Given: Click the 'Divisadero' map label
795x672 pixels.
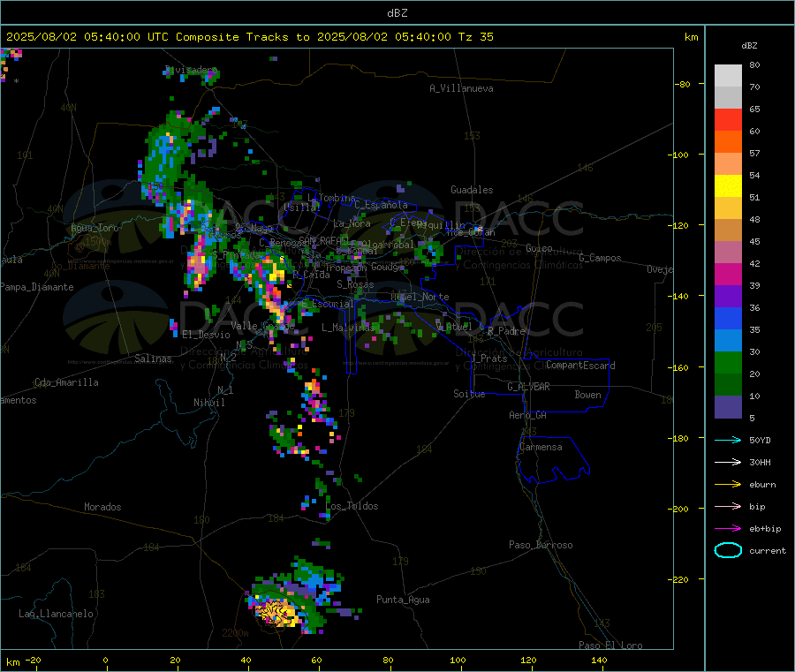Looking at the screenshot, I should [191, 70].
